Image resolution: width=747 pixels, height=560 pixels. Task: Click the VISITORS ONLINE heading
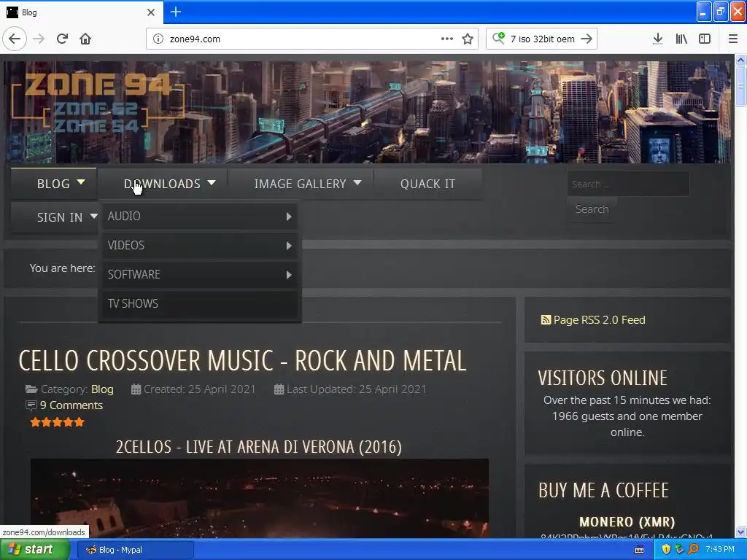tap(603, 378)
